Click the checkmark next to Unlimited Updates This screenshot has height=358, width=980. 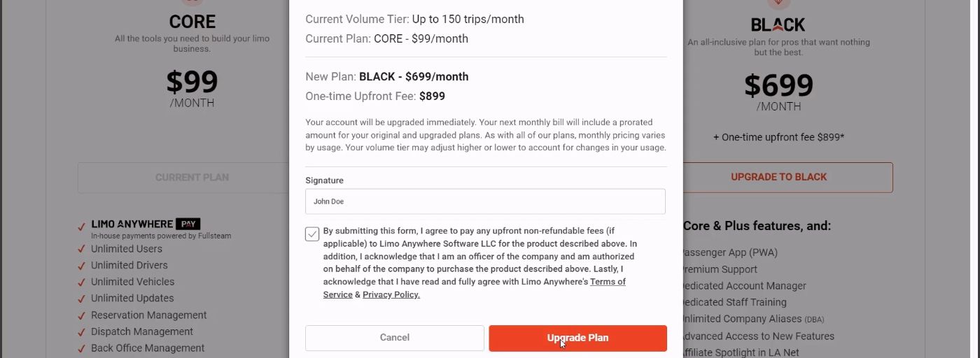[82, 299]
